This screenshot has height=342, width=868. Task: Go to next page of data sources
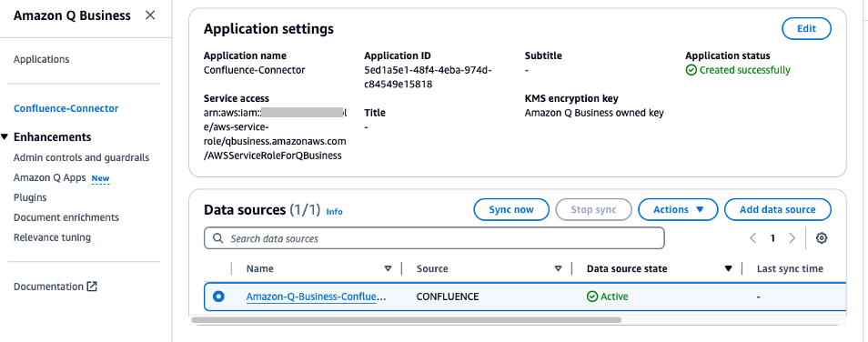[792, 238]
